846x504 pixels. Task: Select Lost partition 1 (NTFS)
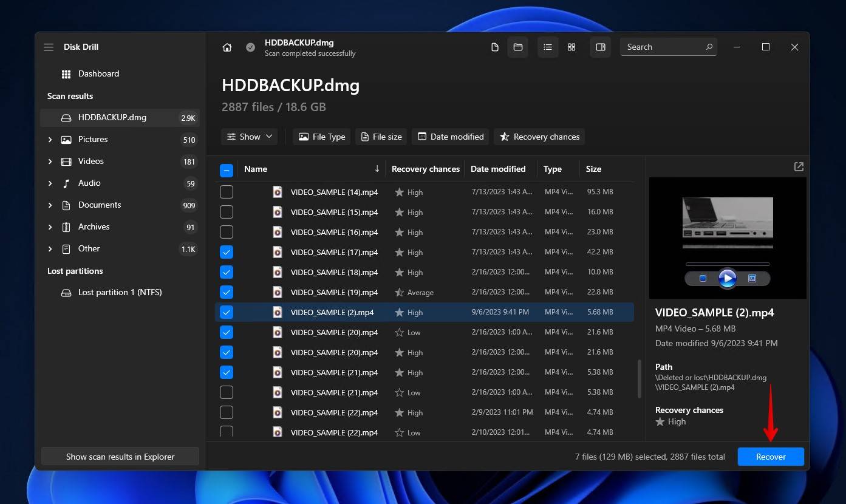pos(120,293)
